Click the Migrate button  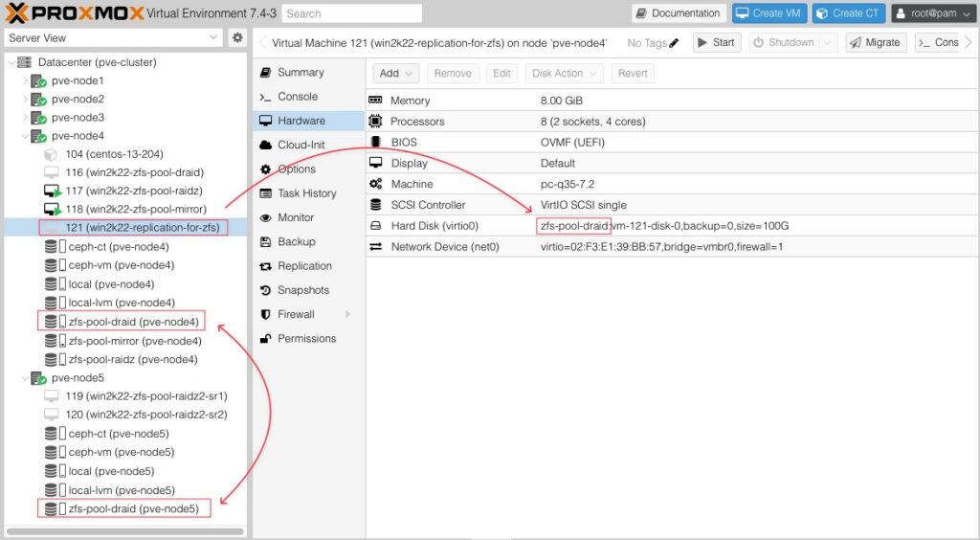876,42
